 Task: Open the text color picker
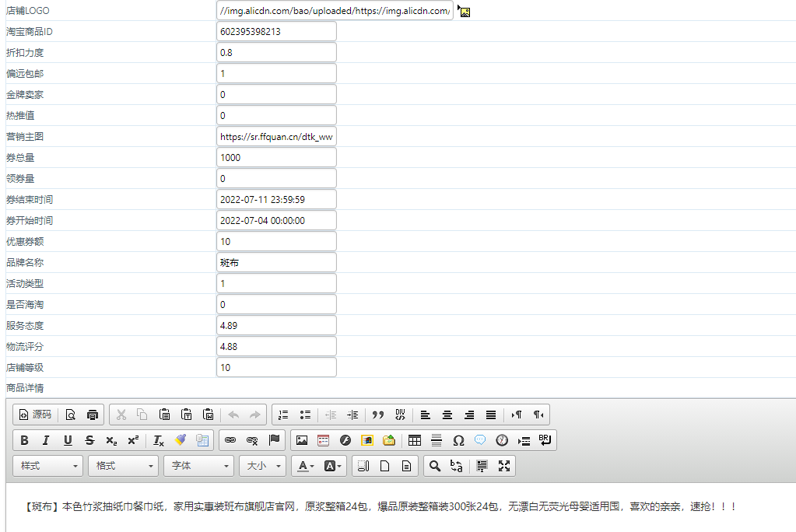click(x=306, y=466)
